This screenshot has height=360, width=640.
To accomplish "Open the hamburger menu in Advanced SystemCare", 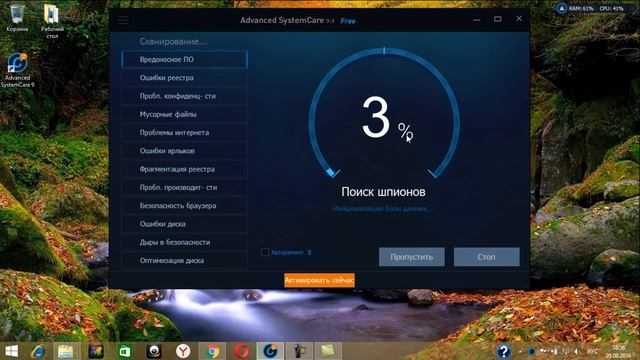I will 123,20.
